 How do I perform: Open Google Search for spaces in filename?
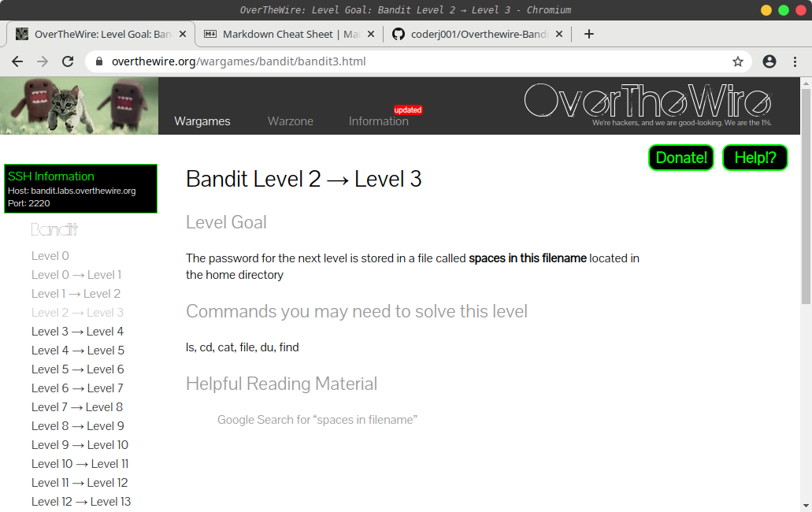tap(317, 420)
